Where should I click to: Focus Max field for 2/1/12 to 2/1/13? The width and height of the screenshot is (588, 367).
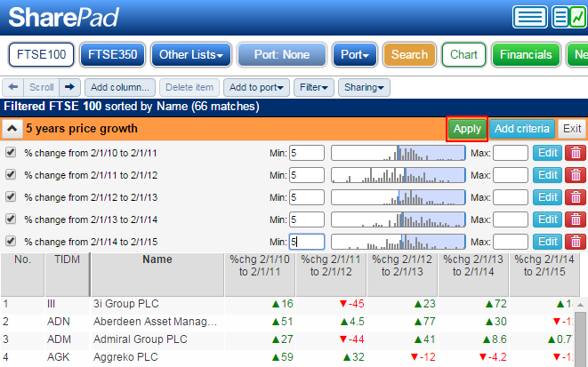tap(511, 197)
